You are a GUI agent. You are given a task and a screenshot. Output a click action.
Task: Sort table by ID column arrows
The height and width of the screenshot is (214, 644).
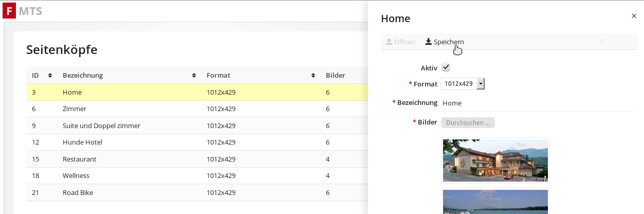[x=50, y=76]
